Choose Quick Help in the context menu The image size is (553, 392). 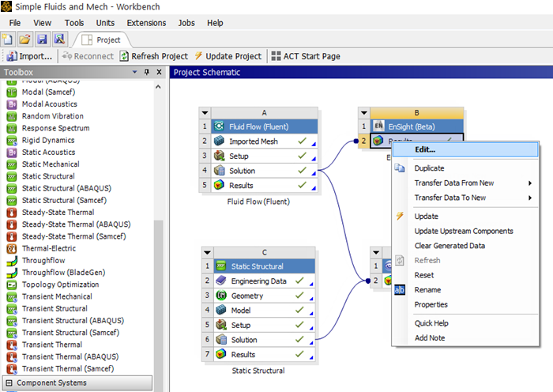(465, 323)
